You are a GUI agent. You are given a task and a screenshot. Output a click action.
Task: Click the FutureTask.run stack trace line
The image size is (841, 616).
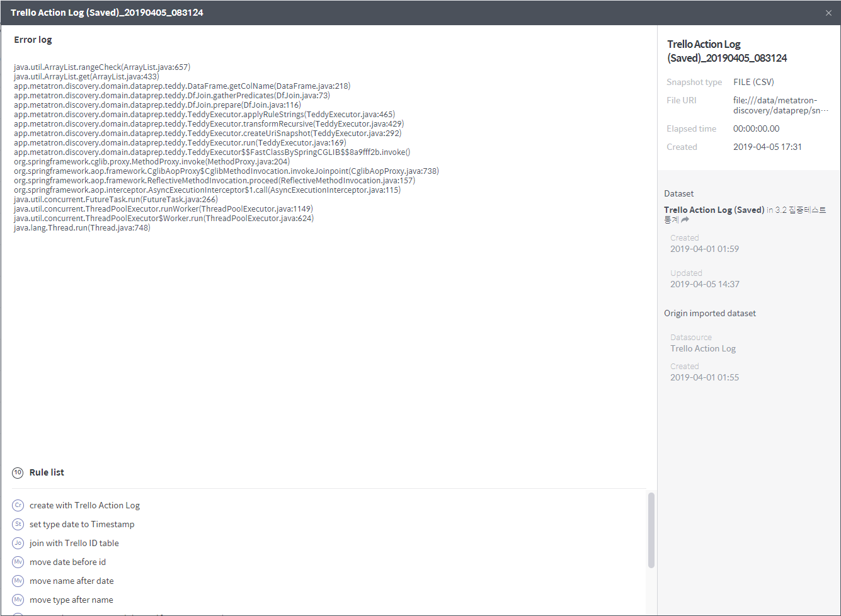116,200
